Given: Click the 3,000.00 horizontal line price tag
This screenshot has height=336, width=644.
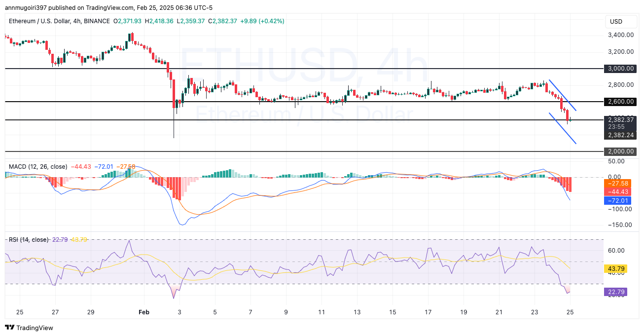Looking at the screenshot, I should click(621, 69).
